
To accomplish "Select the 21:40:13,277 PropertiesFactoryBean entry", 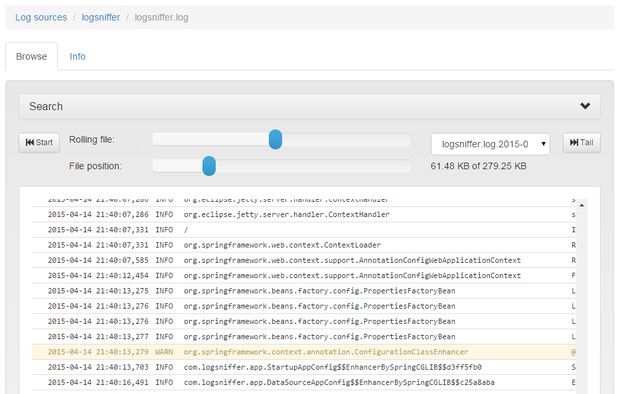I will 304,336.
